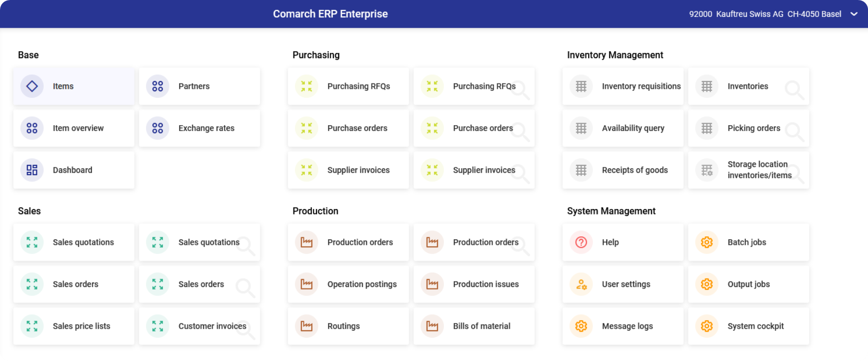Open the Operation postings tile
868x361 pixels.
click(349, 285)
